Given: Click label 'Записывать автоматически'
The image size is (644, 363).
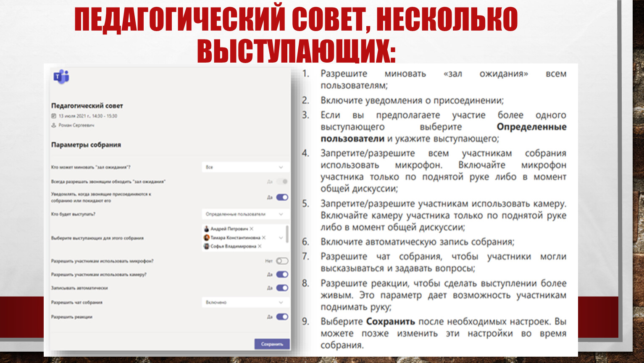Looking at the screenshot, I should pyautogui.click(x=79, y=288).
